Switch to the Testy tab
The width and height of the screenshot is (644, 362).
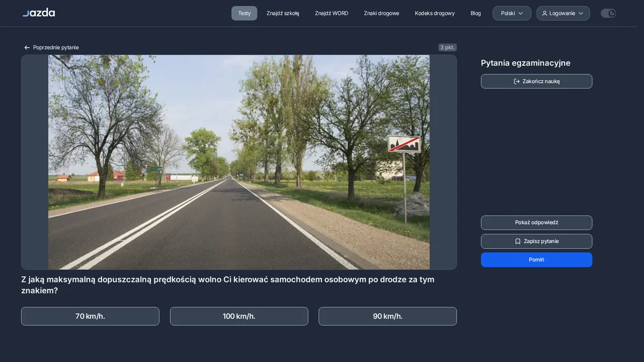244,13
